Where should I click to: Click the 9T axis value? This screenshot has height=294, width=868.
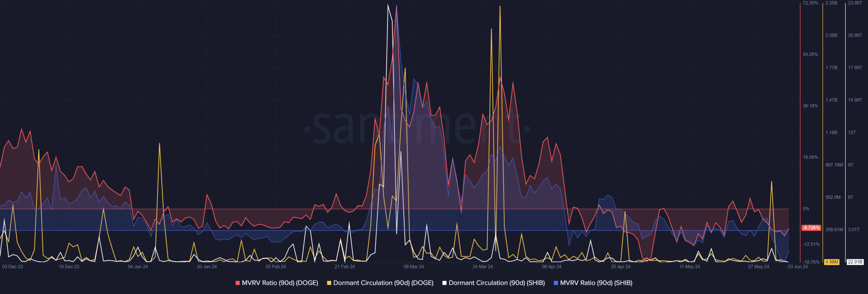[x=851, y=165]
